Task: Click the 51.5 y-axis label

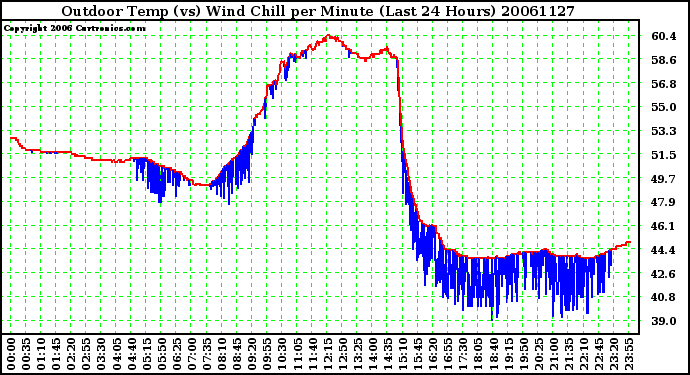Action: coord(664,155)
